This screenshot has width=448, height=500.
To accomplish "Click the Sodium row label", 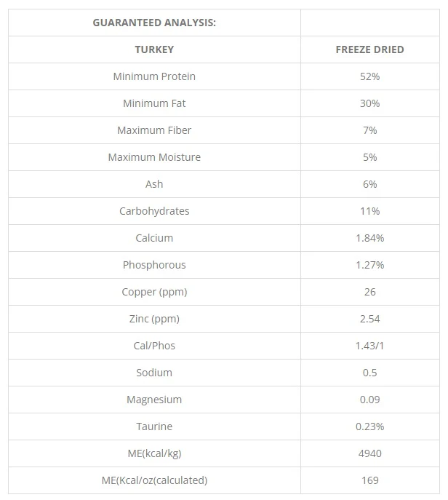I will point(154,373).
